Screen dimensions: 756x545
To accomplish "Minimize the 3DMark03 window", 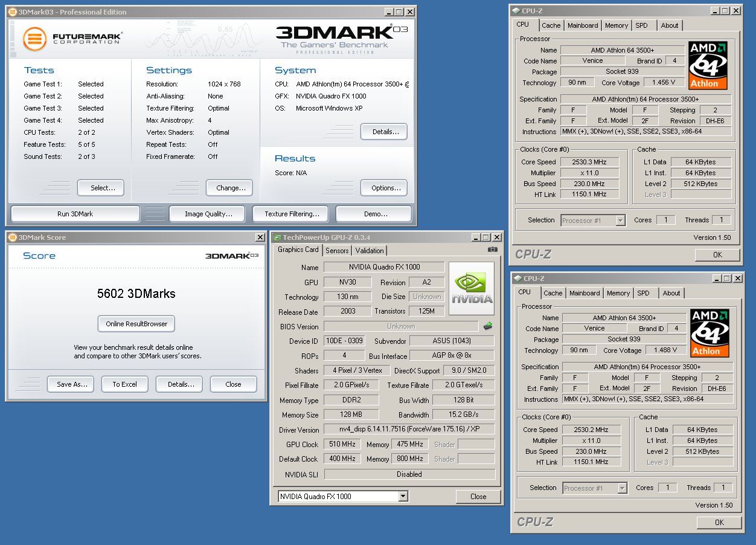I will coord(389,11).
